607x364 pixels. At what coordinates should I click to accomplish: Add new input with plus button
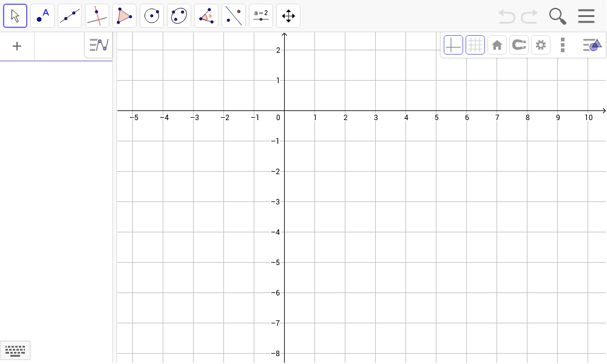17,47
